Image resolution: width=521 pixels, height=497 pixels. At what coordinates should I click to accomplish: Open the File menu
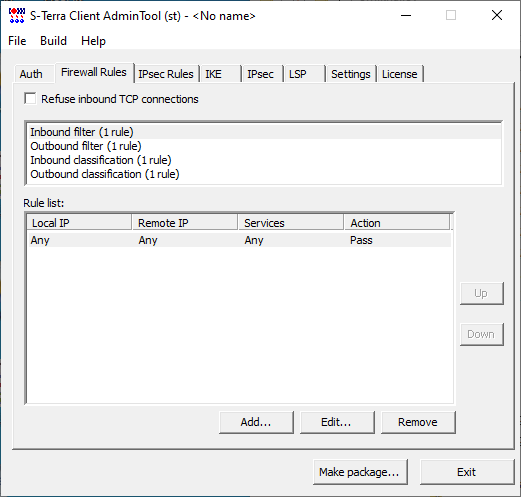pos(17,41)
